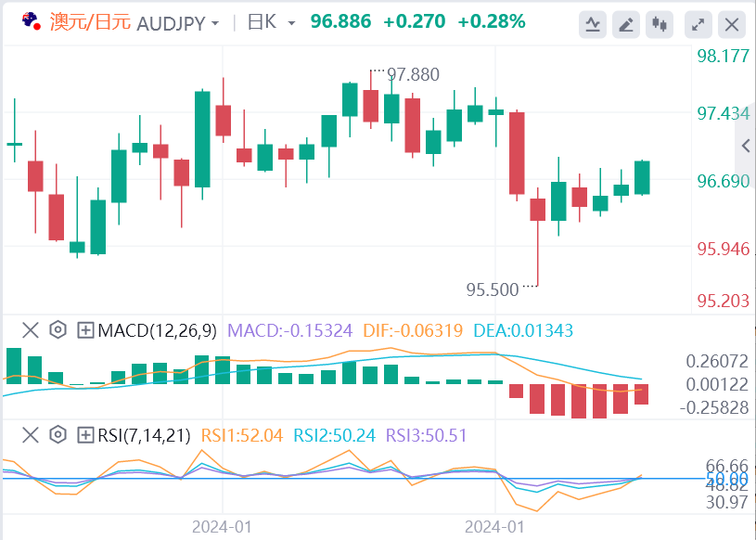Click the 96.690 price axis label
756x540 pixels.
[x=724, y=181]
